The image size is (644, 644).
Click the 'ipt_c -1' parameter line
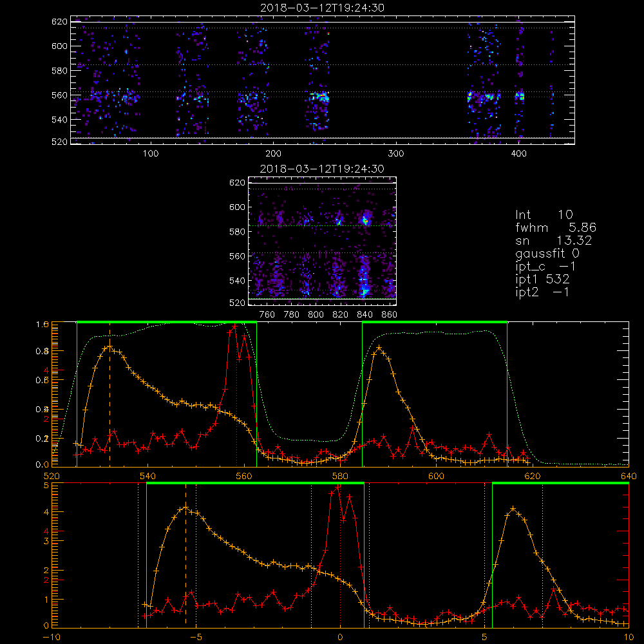[545, 267]
